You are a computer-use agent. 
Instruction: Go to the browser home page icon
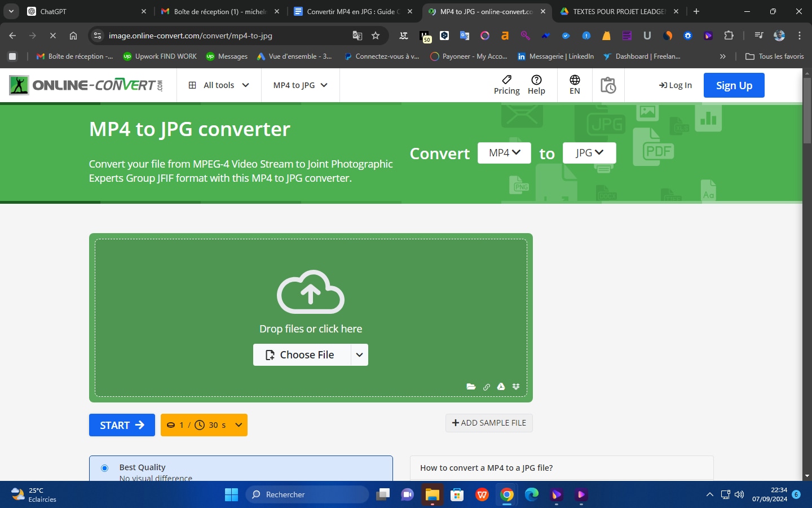(x=73, y=36)
